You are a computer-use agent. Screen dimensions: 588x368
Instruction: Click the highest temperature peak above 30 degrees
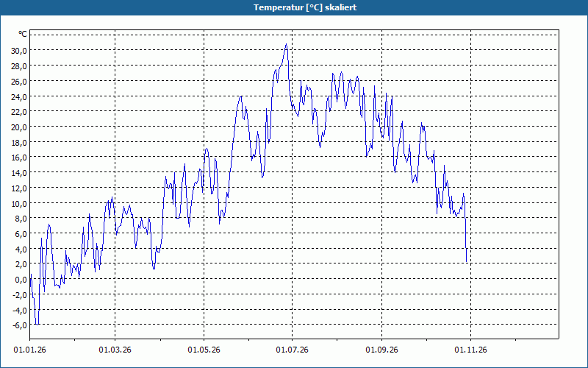pos(286,44)
